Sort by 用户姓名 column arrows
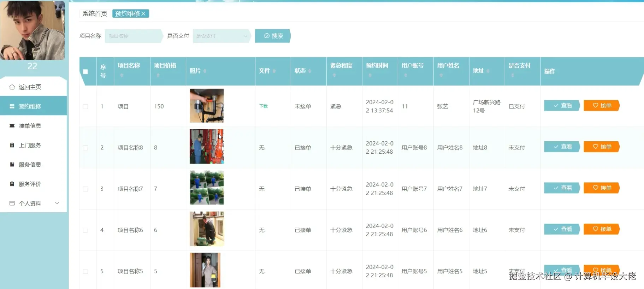 point(441,75)
